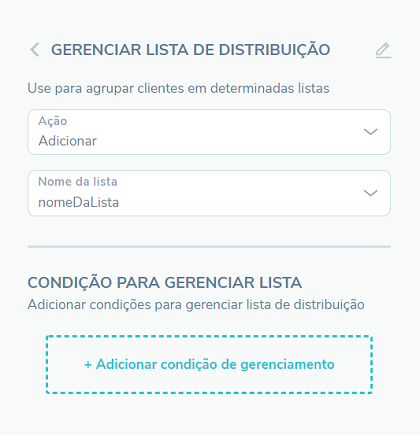
Task: Click the plus sign in the add condition box
Action: tap(88, 365)
